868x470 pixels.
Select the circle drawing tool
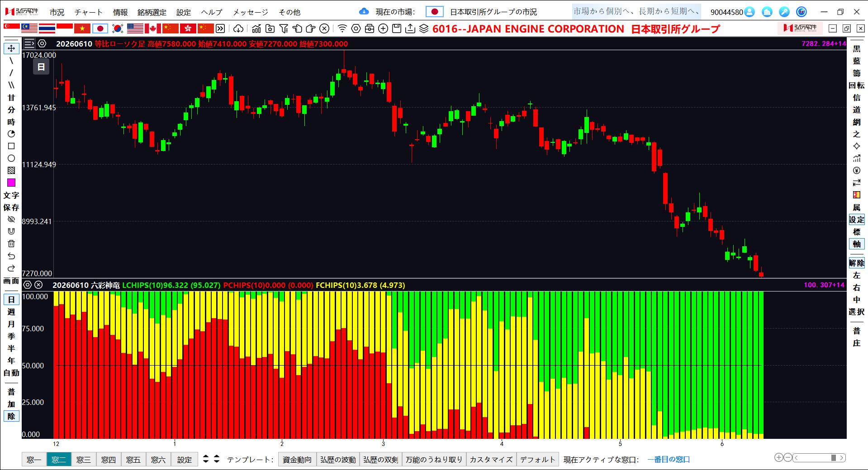[x=11, y=158]
